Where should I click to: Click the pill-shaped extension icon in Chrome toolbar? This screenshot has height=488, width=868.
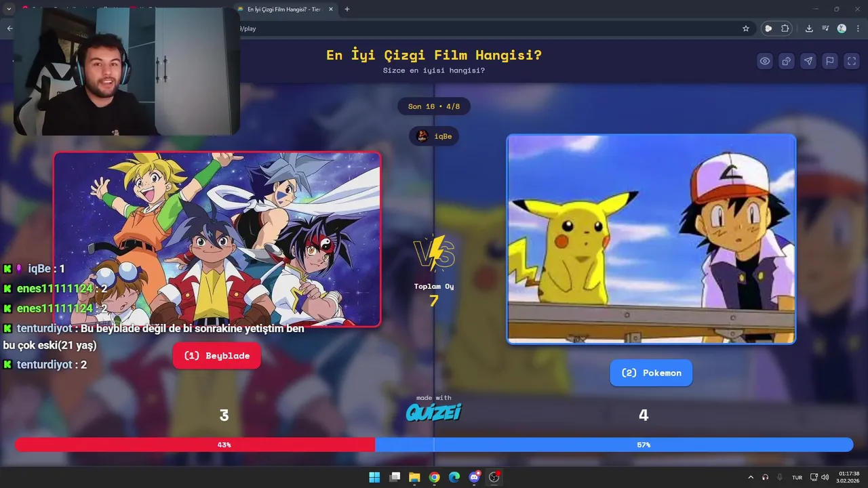coord(768,28)
